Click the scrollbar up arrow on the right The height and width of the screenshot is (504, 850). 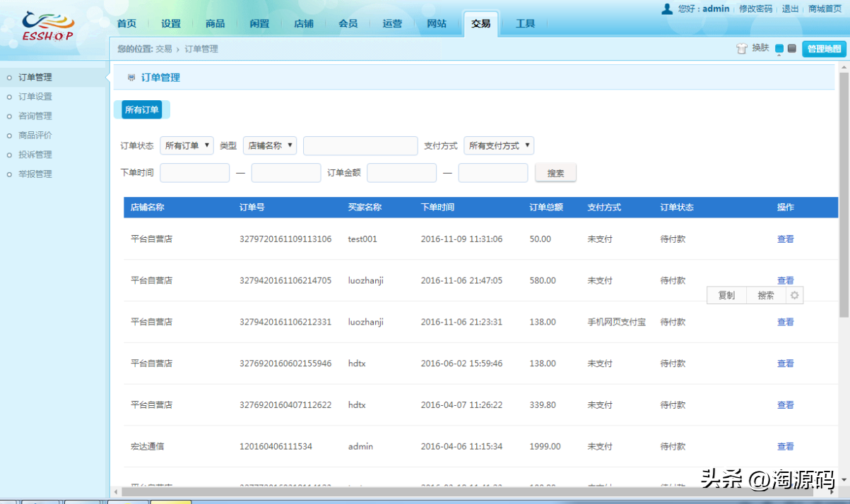click(845, 68)
